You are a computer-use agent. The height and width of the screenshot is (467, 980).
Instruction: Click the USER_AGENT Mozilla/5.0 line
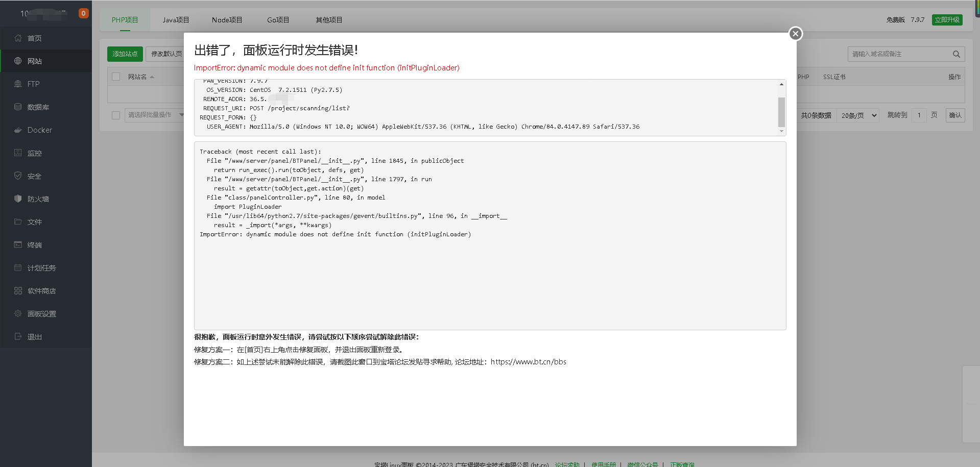423,127
